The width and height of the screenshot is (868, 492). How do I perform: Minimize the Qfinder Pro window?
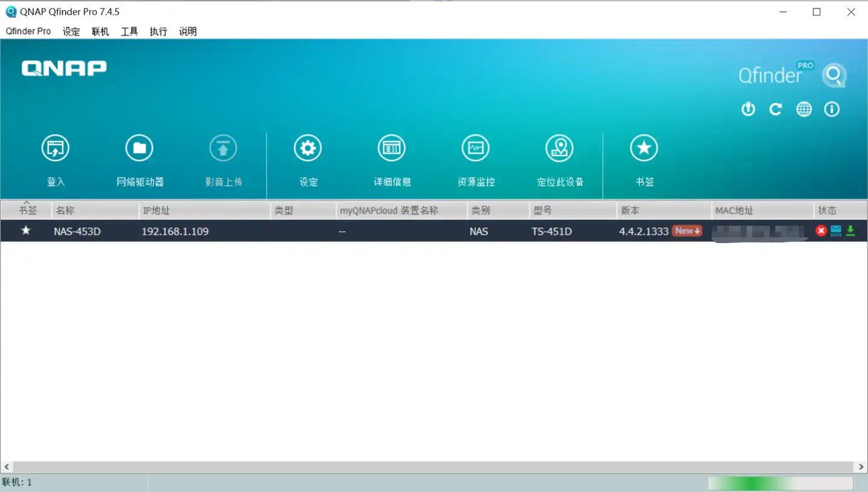pyautogui.click(x=783, y=12)
